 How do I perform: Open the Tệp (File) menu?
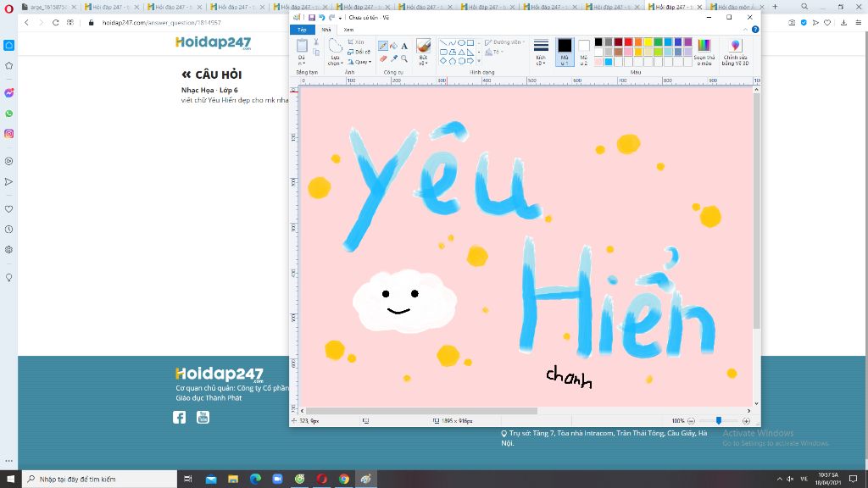(x=302, y=30)
